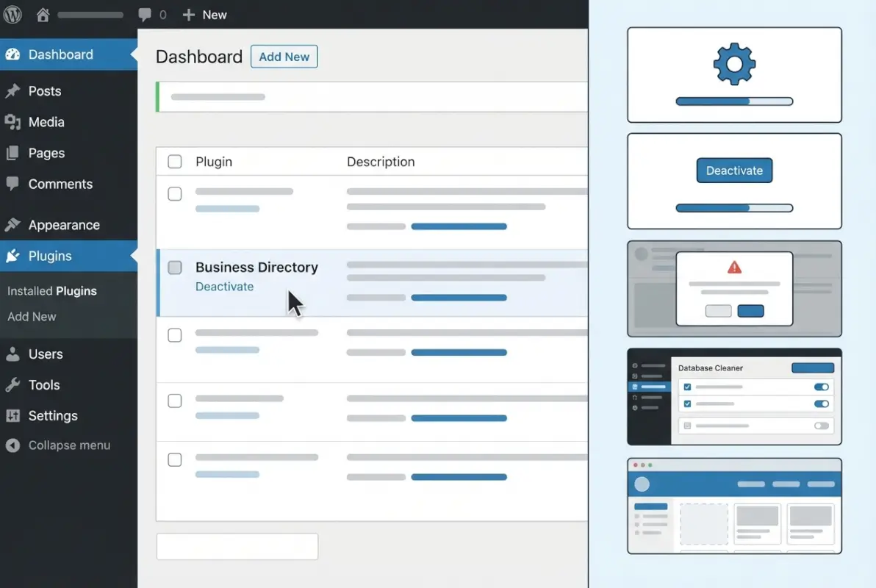This screenshot has height=588, width=876.
Task: Tick the Business Directory plugin checkbox
Action: tap(174, 268)
